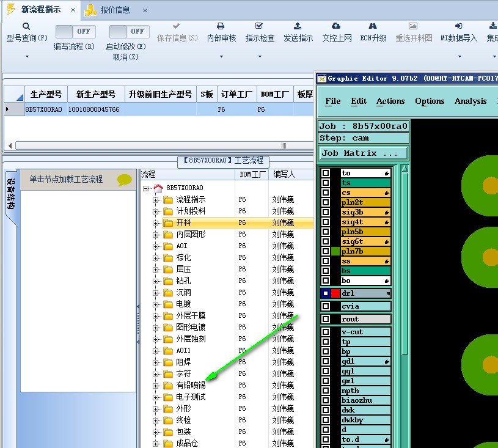Click the coins icon on 报价信息 tab
The width and height of the screenshot is (498, 448).
click(x=90, y=10)
